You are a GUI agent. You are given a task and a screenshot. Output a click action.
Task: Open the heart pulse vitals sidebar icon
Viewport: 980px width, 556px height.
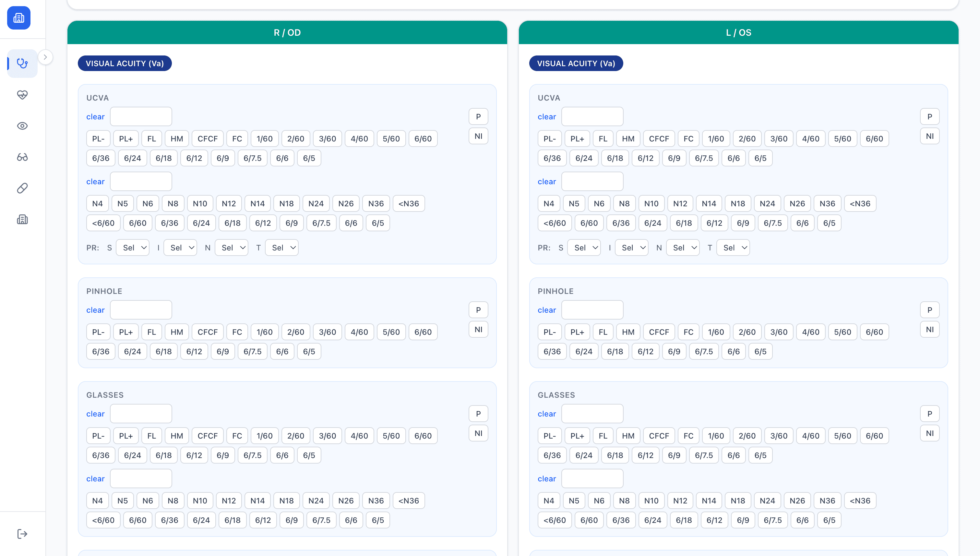tap(22, 95)
